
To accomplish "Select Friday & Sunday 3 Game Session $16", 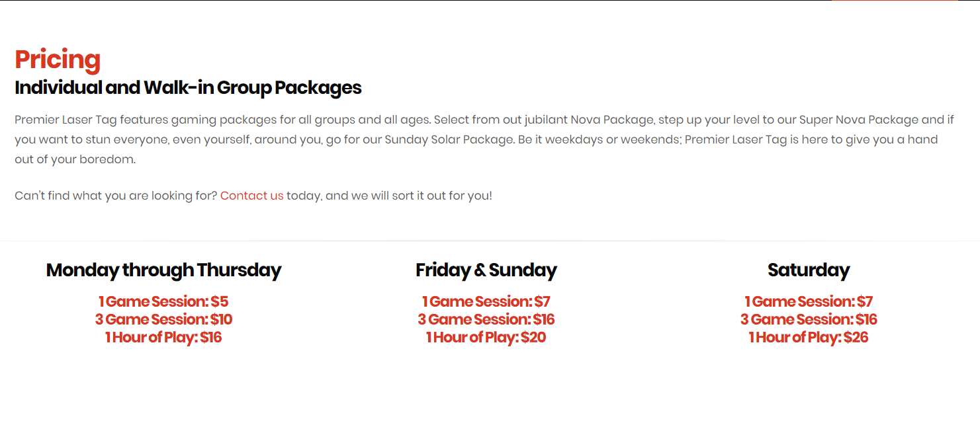I will click(x=486, y=320).
